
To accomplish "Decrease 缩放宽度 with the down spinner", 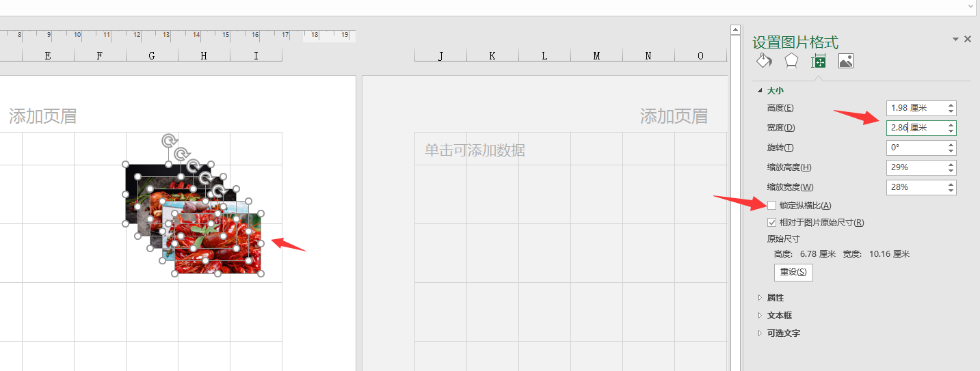I will pyautogui.click(x=951, y=191).
